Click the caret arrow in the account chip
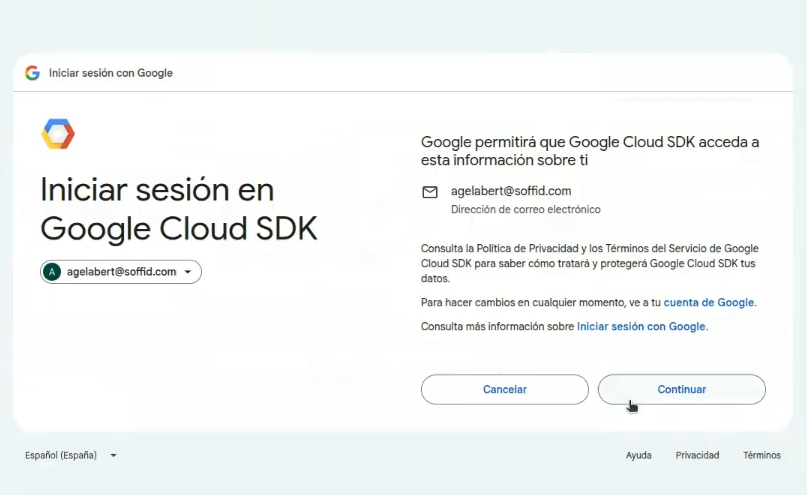Viewport: 807px width, 495px height. coord(188,272)
